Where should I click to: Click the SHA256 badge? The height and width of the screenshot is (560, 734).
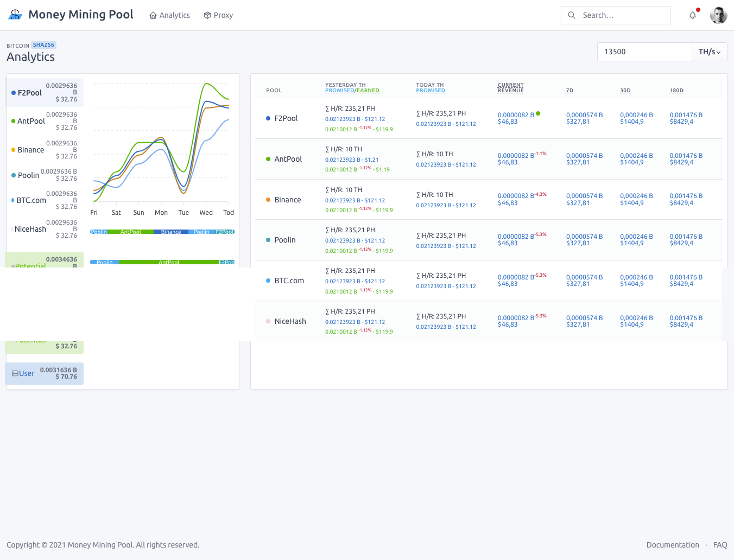[43, 45]
